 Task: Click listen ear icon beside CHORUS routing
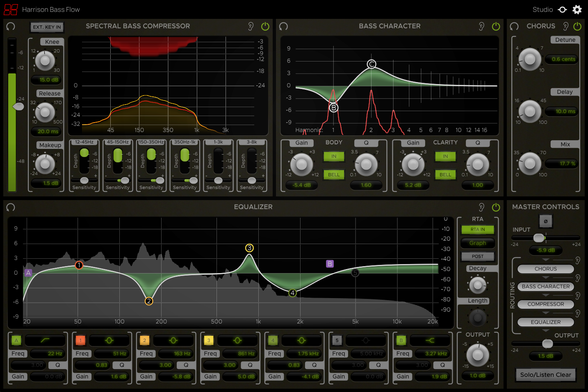(578, 260)
